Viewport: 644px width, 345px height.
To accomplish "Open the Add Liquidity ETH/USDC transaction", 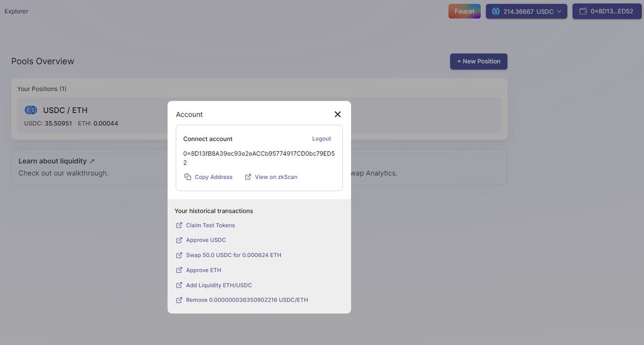I will click(x=219, y=285).
